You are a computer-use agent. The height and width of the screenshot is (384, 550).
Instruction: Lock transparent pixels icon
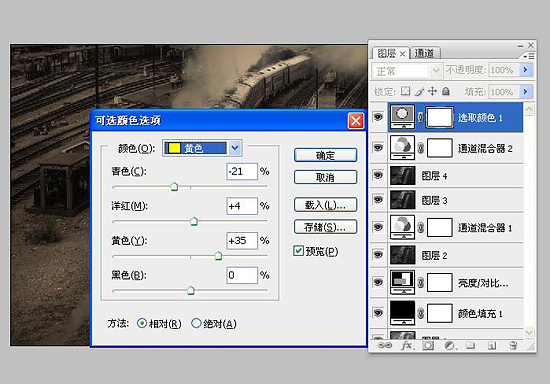405,92
